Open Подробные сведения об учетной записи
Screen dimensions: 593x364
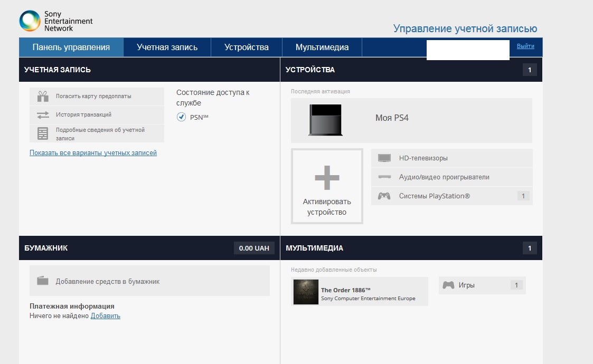pyautogui.click(x=97, y=133)
